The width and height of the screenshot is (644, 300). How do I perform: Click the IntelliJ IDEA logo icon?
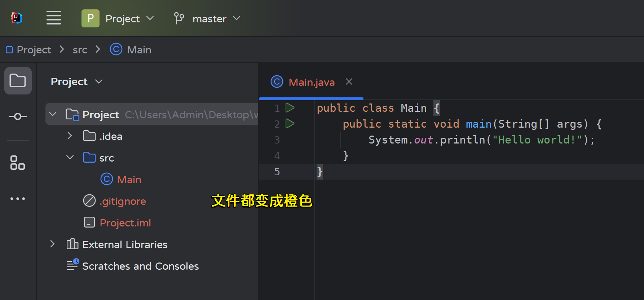coord(17,18)
